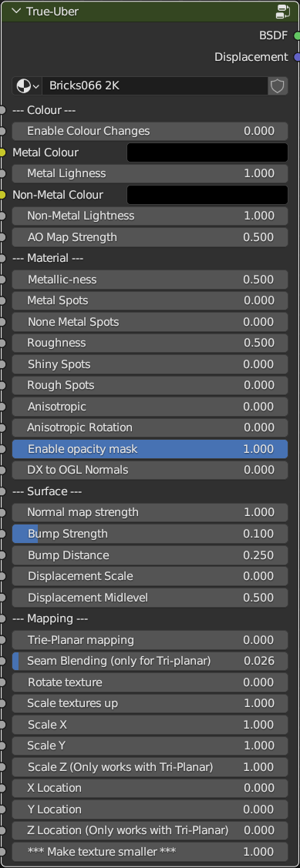Click the Displacement Scale input socket

2,576
